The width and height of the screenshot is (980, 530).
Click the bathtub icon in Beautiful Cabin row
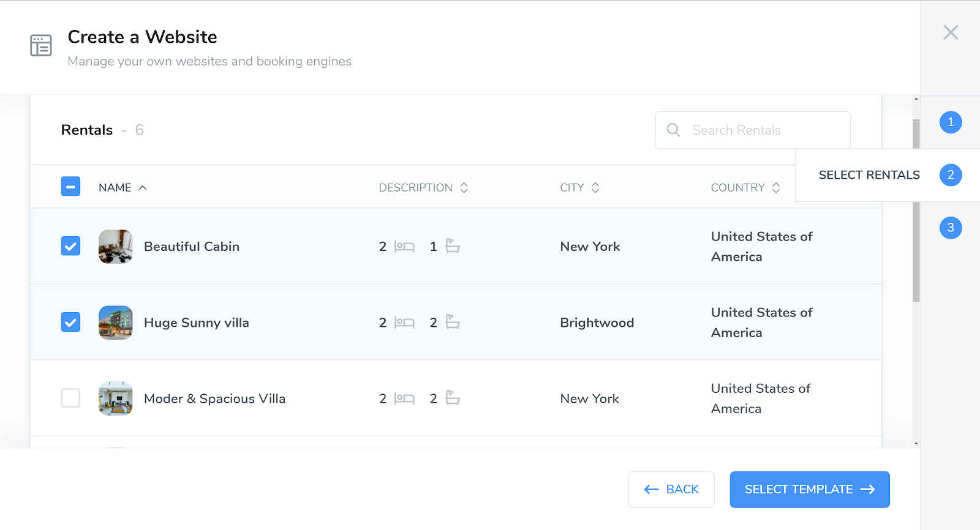tap(453, 246)
